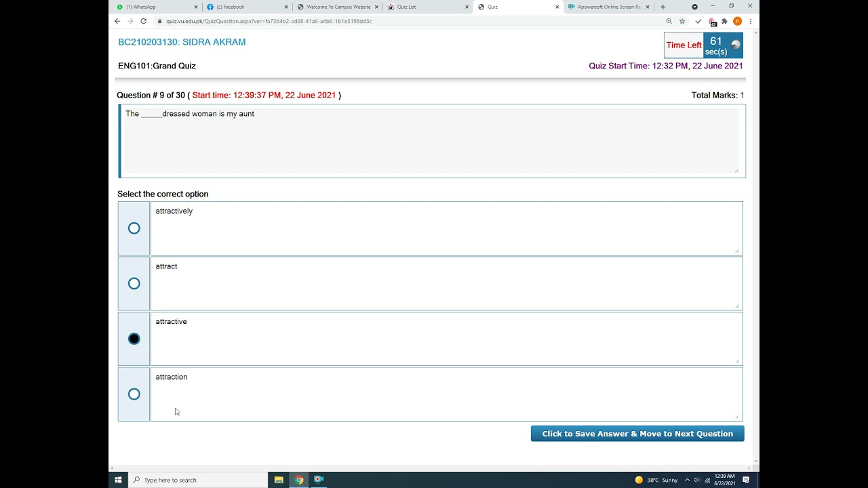The image size is (868, 488).
Task: Click the 'attraction' answer text area
Action: point(446,394)
